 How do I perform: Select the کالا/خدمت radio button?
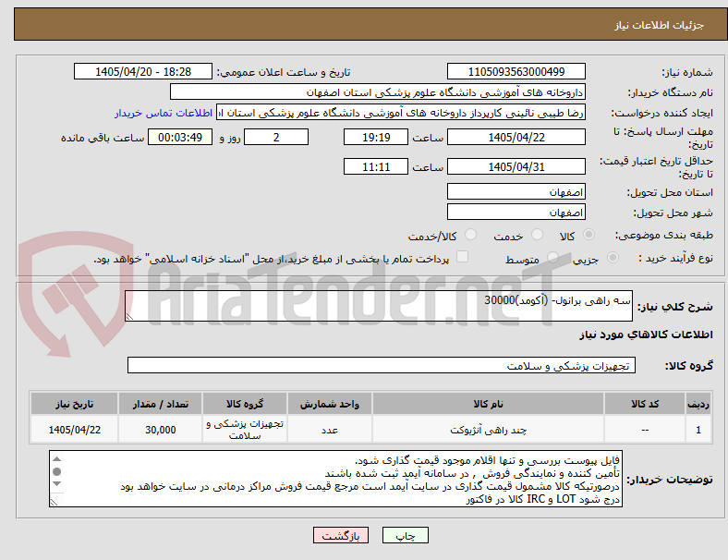click(471, 235)
